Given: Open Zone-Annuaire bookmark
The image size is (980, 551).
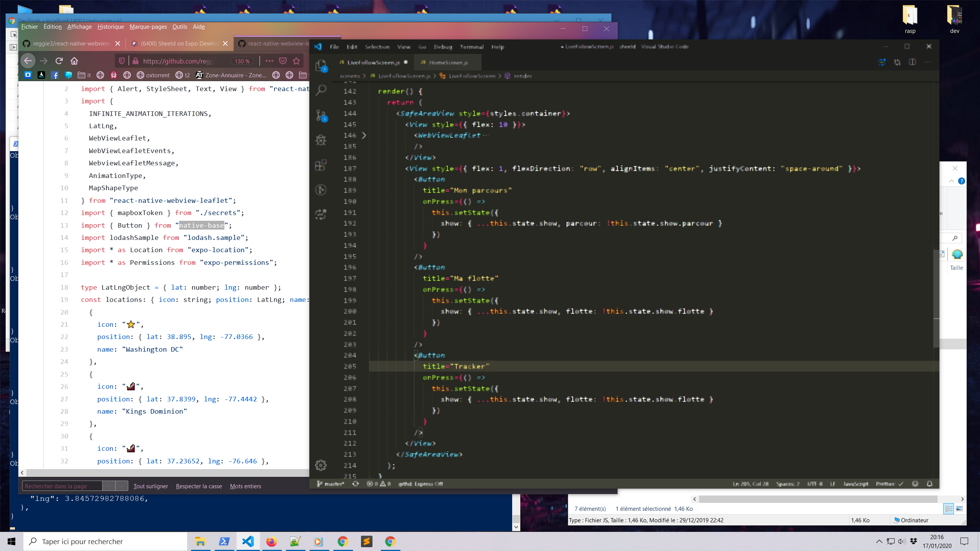Looking at the screenshot, I should 231,75.
